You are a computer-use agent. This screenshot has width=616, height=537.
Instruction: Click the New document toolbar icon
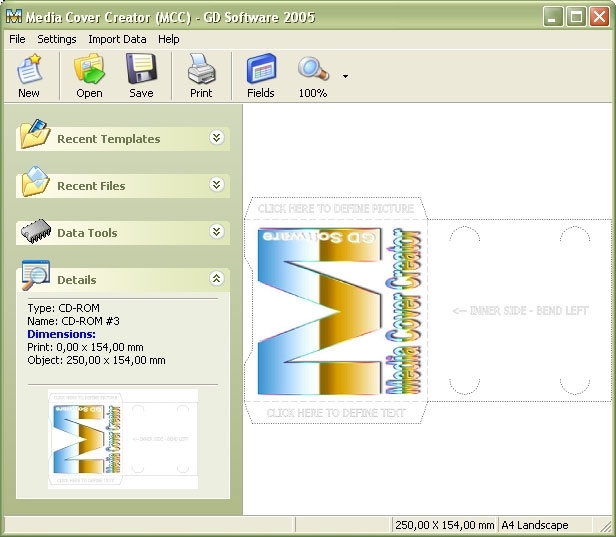click(x=29, y=69)
